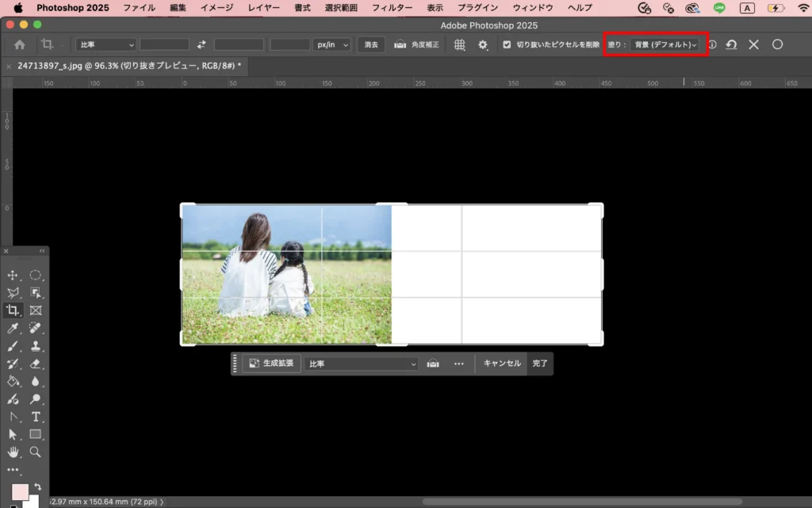Viewport: 812px width, 508px height.
Task: Pick the Horizontal Type tool
Action: [x=36, y=417]
